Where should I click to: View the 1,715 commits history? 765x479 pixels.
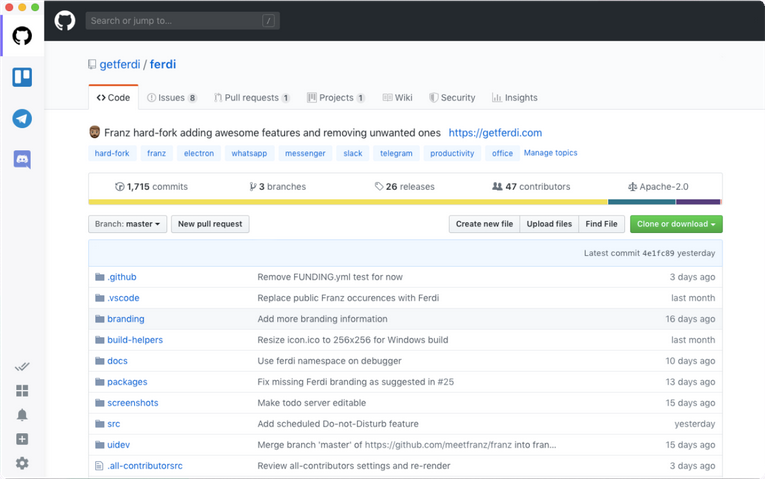(x=151, y=186)
